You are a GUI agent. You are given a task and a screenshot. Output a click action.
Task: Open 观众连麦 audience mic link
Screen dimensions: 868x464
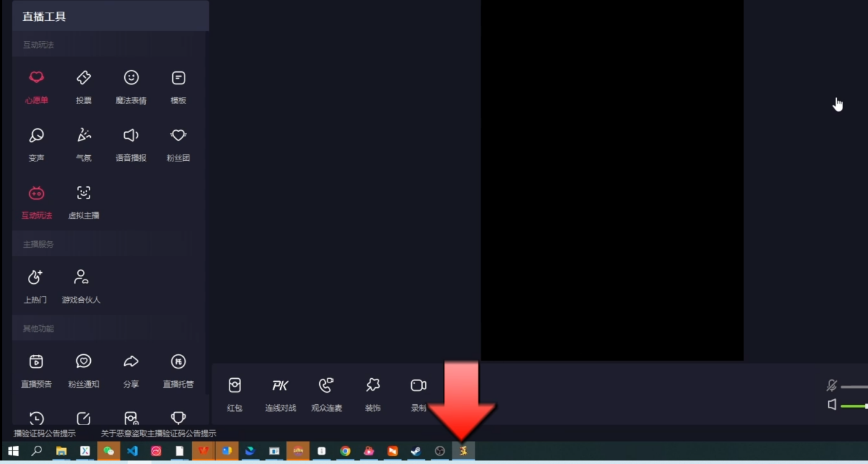tap(326, 394)
